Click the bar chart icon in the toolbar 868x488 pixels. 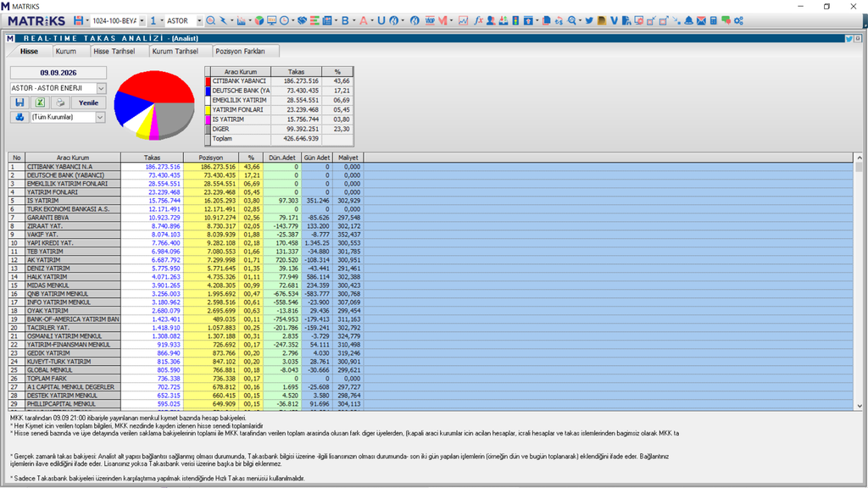tap(241, 20)
